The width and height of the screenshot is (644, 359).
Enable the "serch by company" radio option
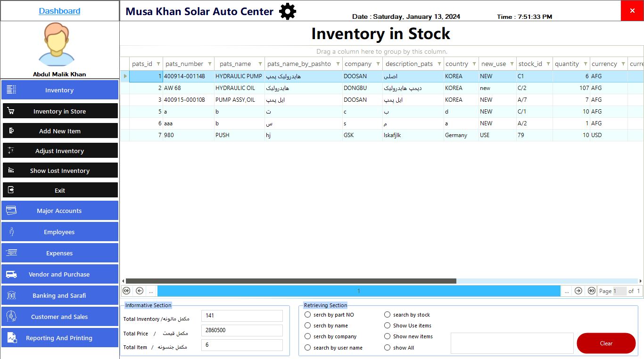pos(308,336)
